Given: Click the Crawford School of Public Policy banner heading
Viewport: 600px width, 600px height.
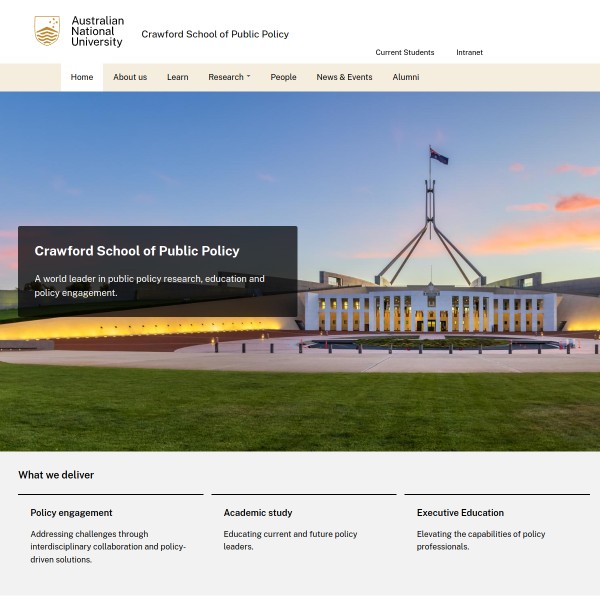Looking at the screenshot, I should 137,251.
